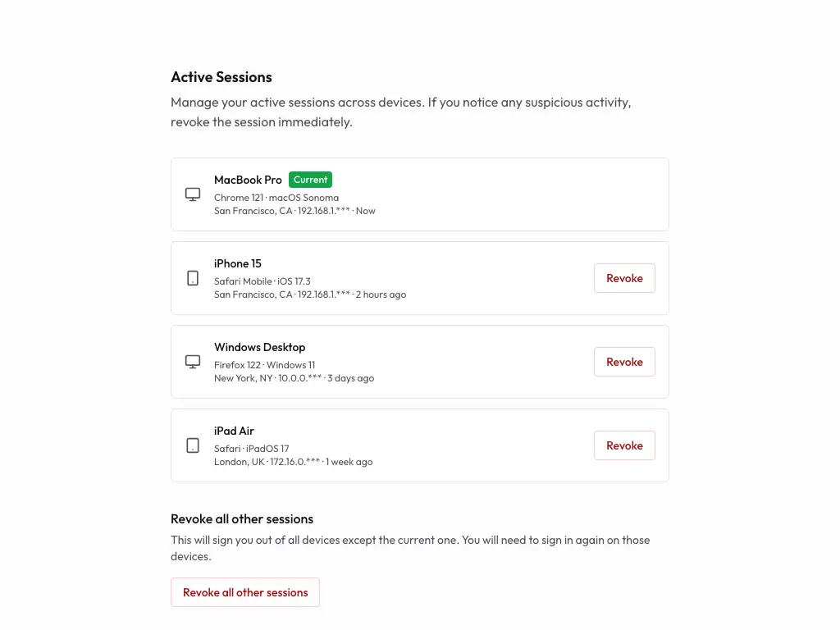Click the MacBook Pro monitor icon
Screen dimensions: 840x630
[193, 194]
